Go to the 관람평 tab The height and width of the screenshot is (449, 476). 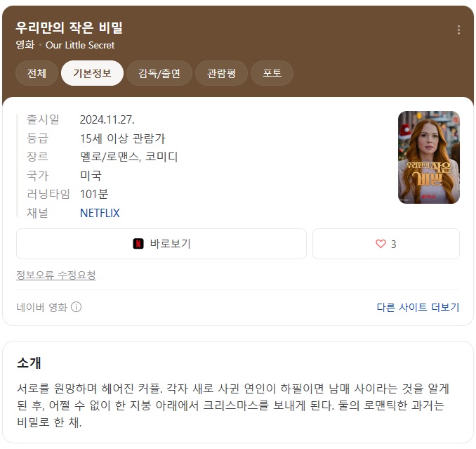(221, 73)
